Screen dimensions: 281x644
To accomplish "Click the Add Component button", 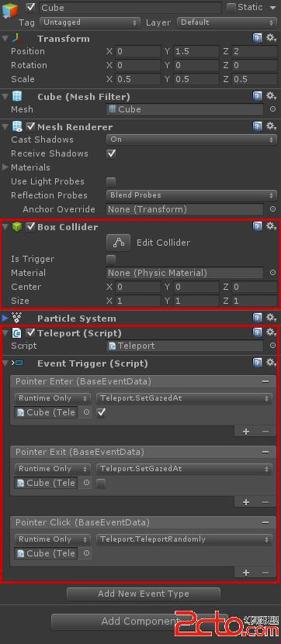I will [x=140, y=622].
